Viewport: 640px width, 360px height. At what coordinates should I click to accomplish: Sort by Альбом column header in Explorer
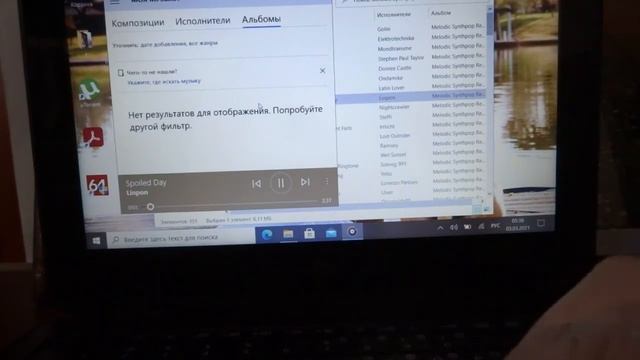(x=441, y=13)
